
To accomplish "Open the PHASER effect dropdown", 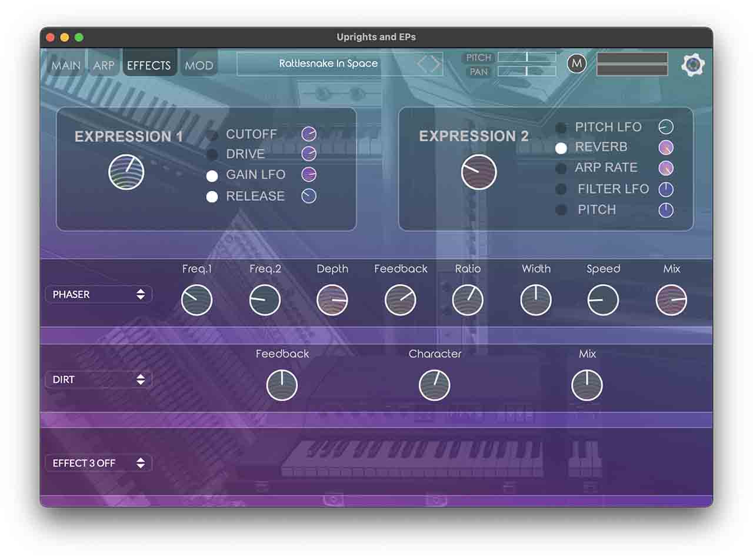I will tap(98, 294).
